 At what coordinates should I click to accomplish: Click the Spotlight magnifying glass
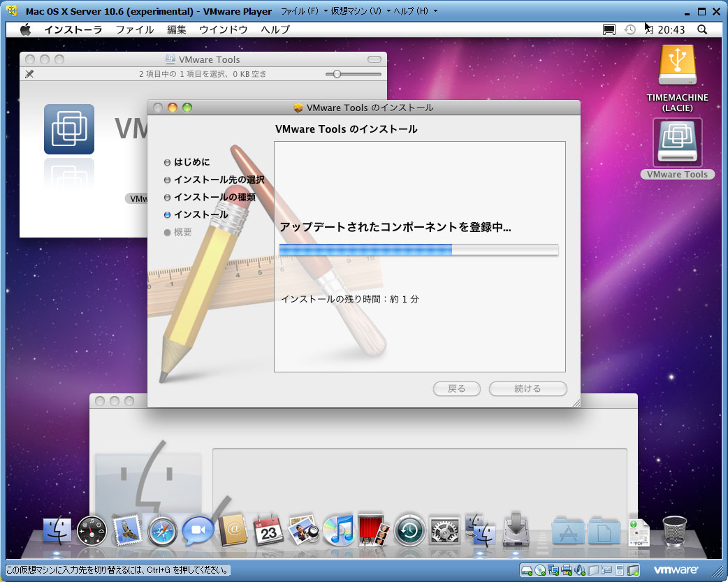tap(702, 29)
